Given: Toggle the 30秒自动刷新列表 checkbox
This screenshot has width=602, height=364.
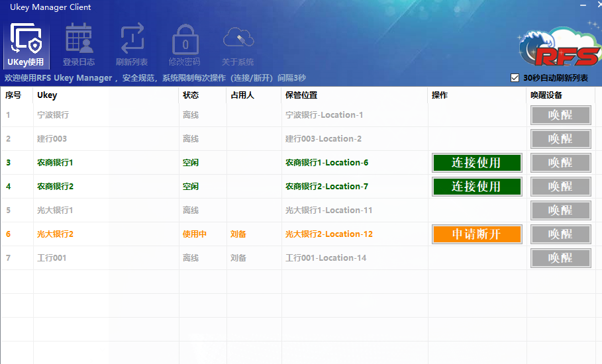Looking at the screenshot, I should (x=515, y=78).
